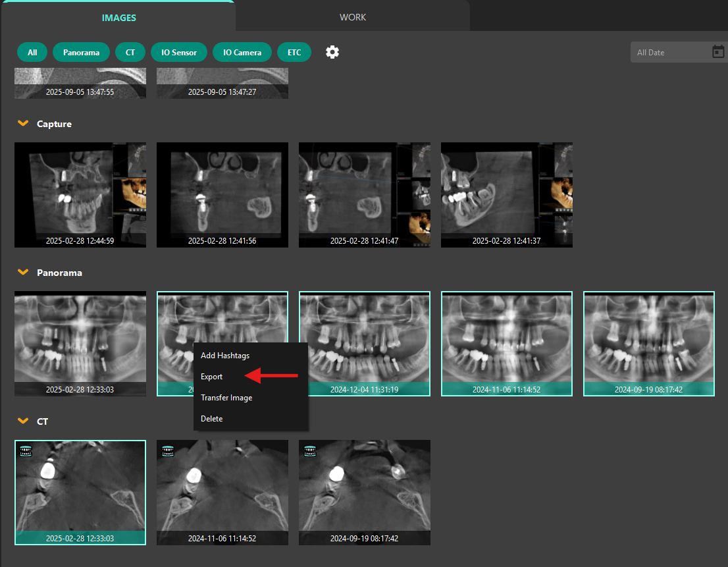Collapse the Panorama section chevron
Screen dimensions: 728x567
[23, 272]
